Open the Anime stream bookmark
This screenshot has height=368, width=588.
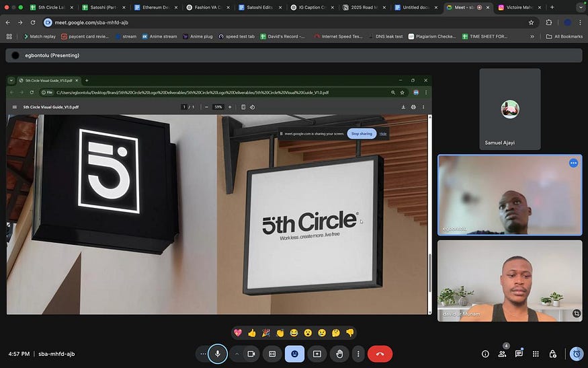coord(159,36)
